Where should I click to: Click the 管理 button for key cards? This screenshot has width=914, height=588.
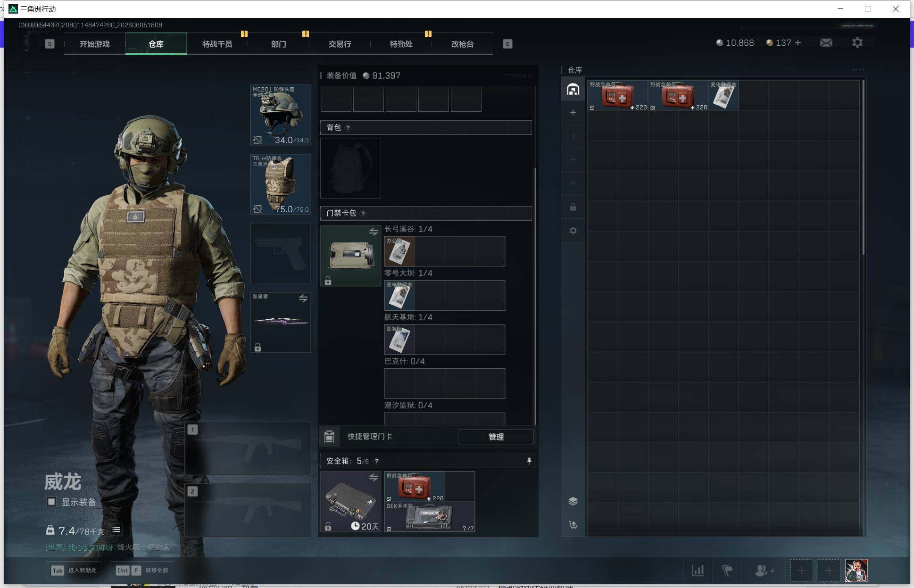pyautogui.click(x=496, y=437)
